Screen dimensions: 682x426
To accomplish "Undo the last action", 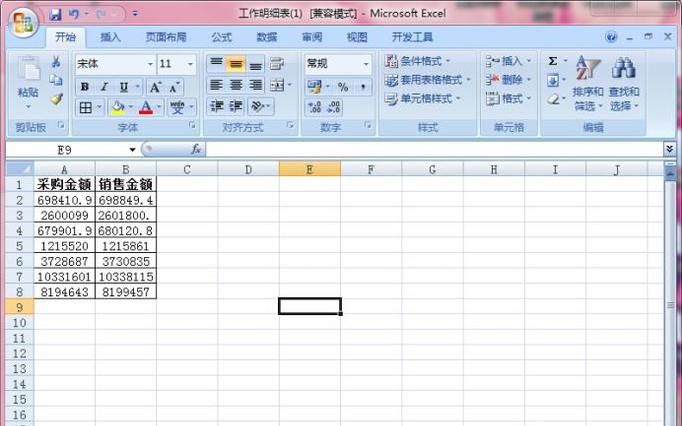I will 74,14.
